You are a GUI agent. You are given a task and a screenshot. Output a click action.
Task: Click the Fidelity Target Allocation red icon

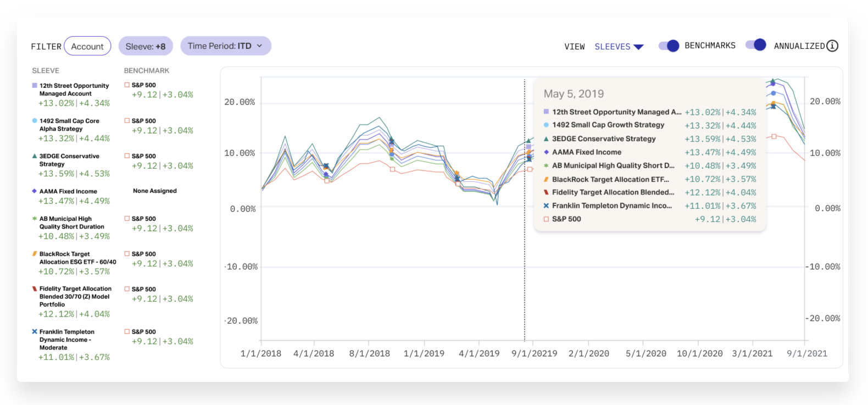click(35, 289)
